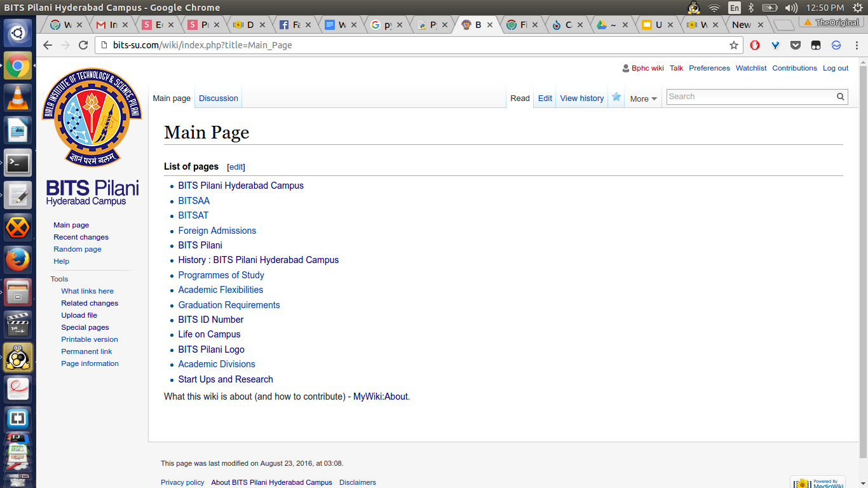Open the Start Ups and Research link
Screen dimensions: 868x488
pos(226,379)
